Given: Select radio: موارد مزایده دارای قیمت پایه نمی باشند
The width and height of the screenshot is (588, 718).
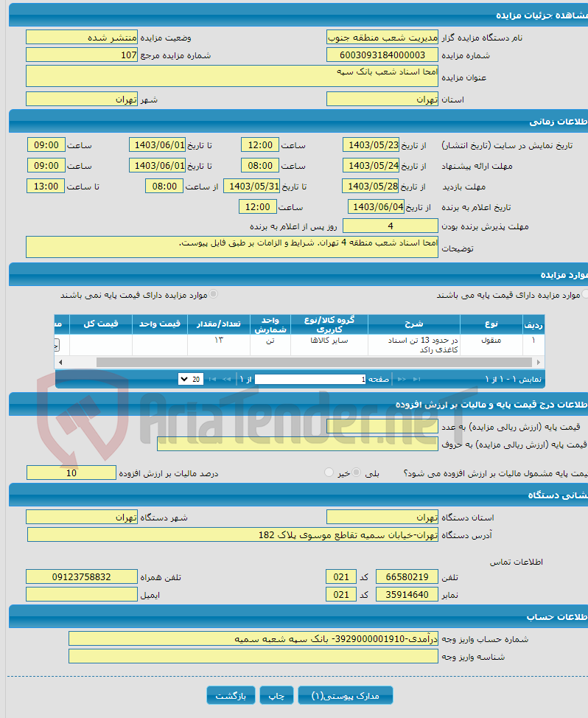Looking at the screenshot, I should 213,294.
